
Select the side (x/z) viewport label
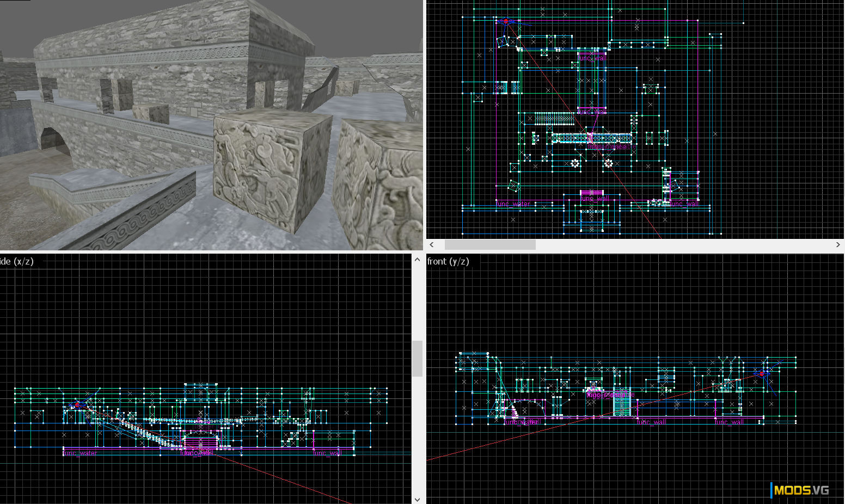point(17,261)
